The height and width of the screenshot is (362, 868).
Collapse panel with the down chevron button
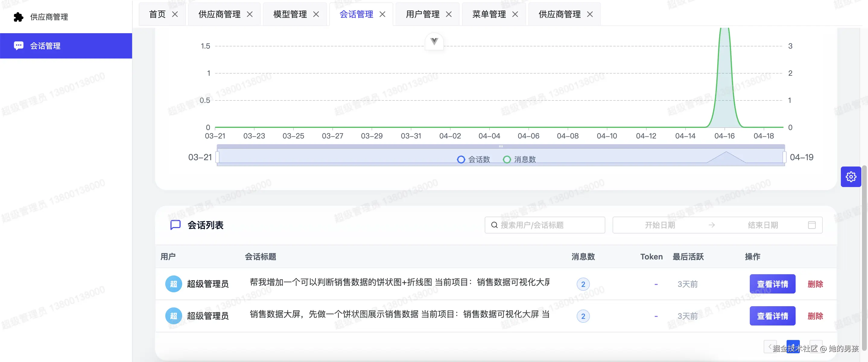point(434,41)
